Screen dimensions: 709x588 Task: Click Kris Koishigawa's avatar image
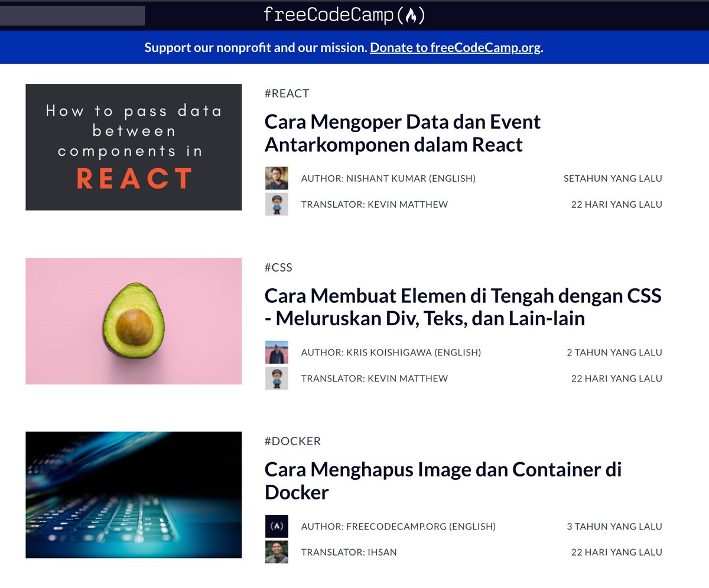point(277,352)
